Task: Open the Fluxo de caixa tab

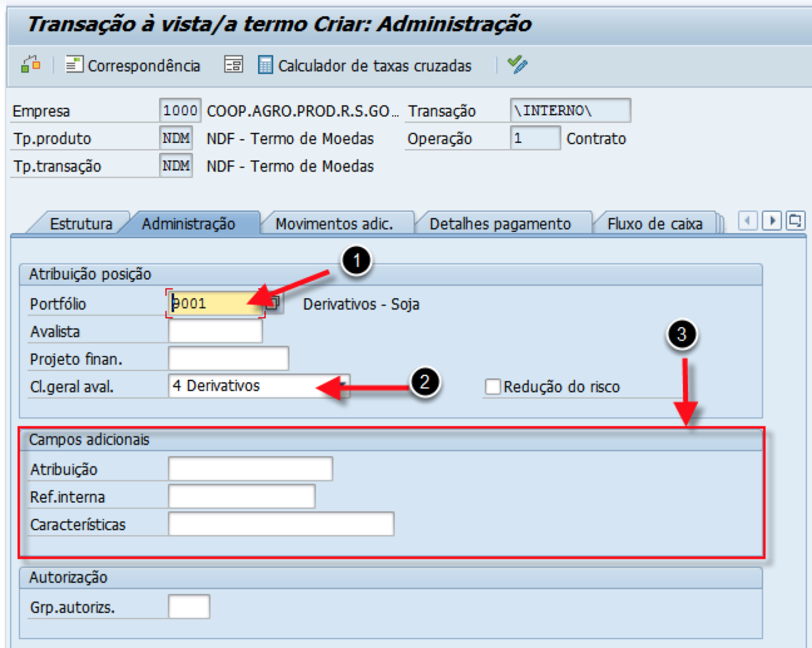Action: coord(654,224)
